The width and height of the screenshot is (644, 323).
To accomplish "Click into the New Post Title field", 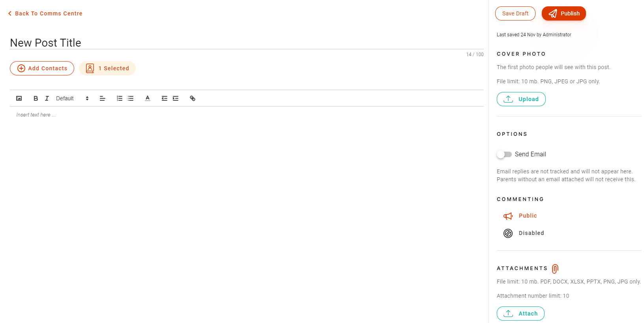I will tap(247, 43).
